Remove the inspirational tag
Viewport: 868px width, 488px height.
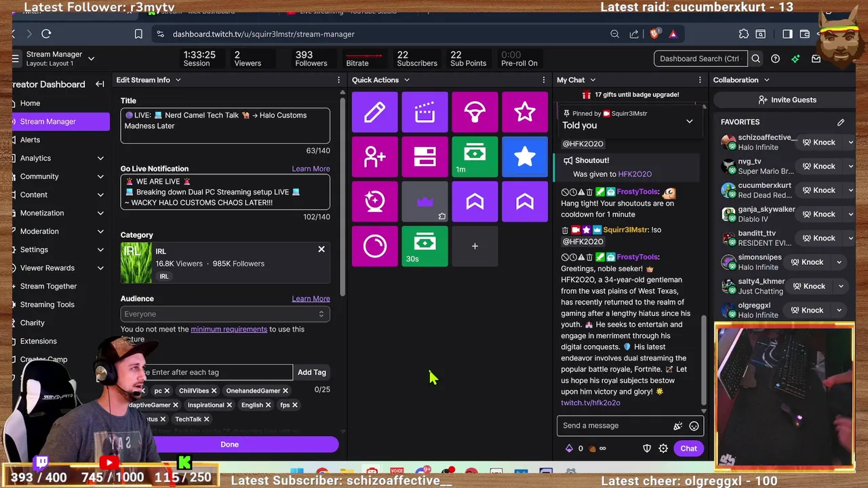click(229, 405)
